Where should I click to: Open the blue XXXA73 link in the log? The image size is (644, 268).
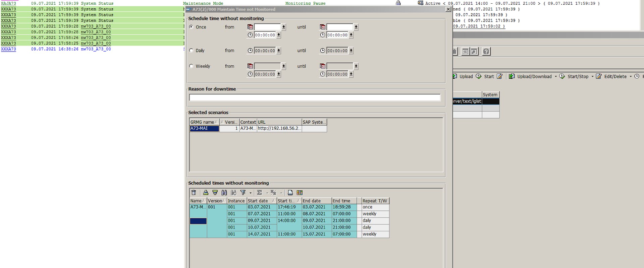8,49
